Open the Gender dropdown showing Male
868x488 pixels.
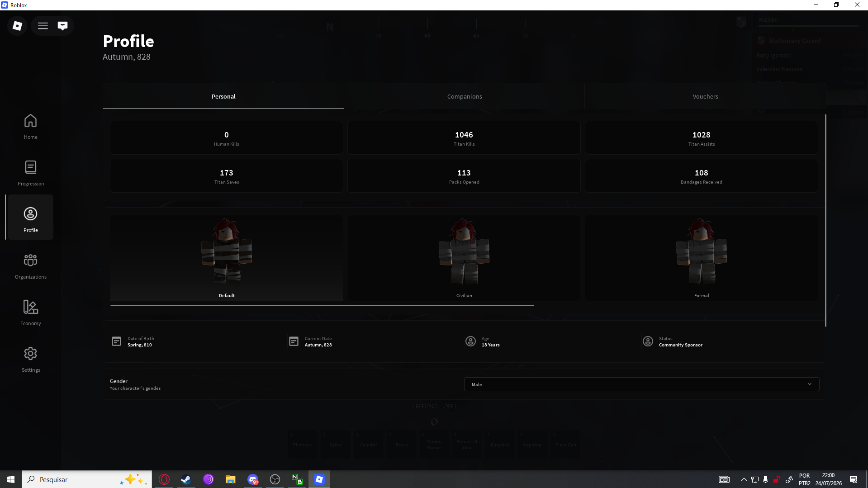(641, 384)
